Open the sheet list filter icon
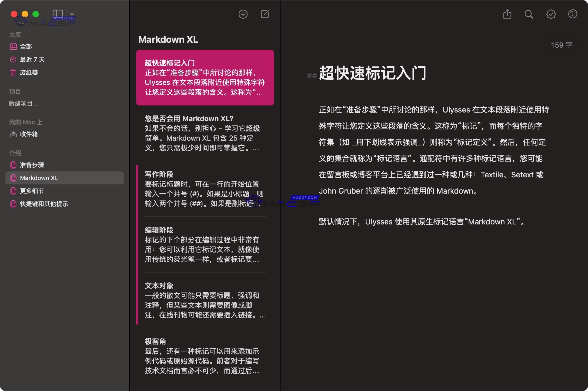The width and height of the screenshot is (588, 391). pyautogui.click(x=243, y=14)
